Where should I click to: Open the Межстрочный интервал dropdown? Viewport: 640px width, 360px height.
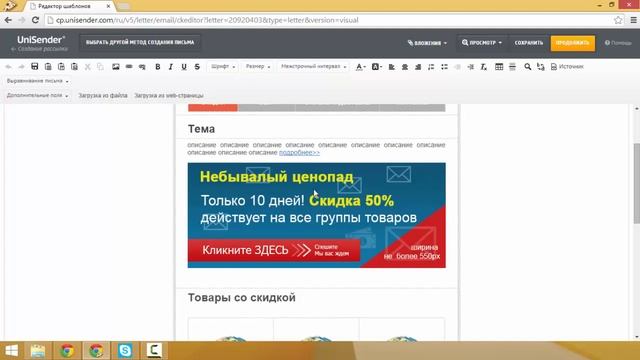(x=313, y=67)
